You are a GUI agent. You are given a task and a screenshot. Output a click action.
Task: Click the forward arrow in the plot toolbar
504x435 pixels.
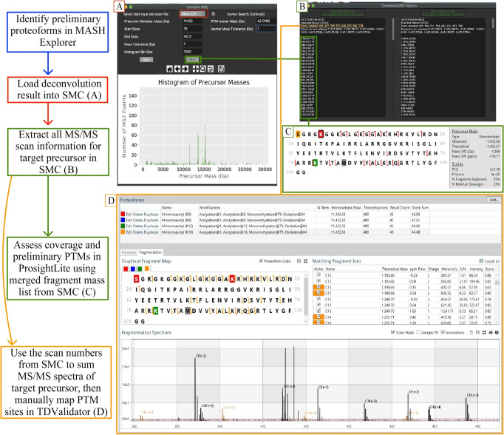[x=184, y=67]
